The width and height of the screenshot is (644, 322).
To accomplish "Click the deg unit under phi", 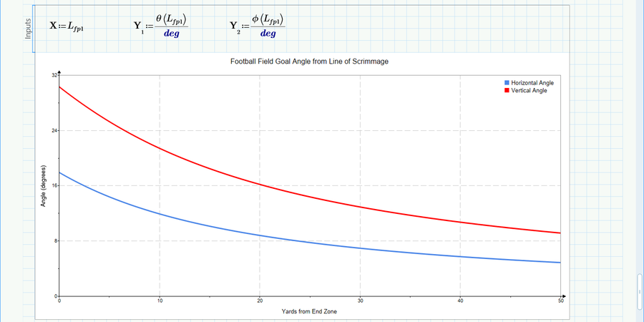I will 268,34.
